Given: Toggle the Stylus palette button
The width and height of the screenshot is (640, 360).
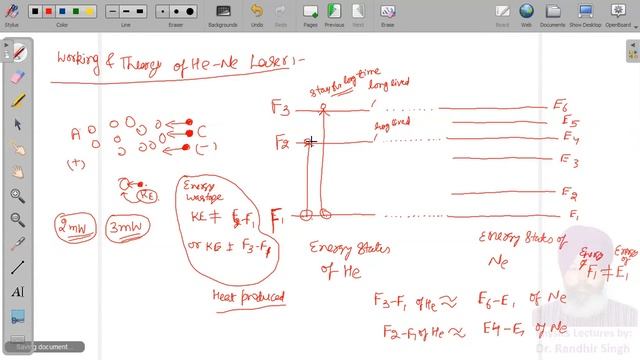Looking at the screenshot, I should pos(11,15).
